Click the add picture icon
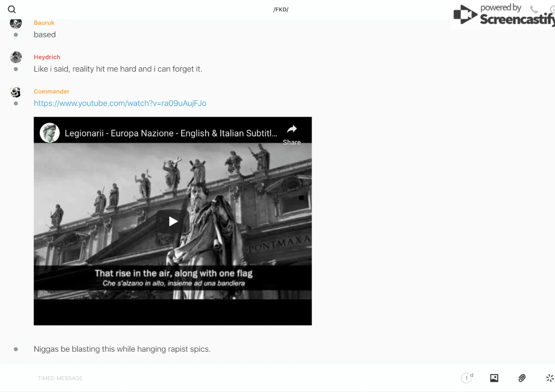The width and height of the screenshot is (555, 392). coord(494,378)
